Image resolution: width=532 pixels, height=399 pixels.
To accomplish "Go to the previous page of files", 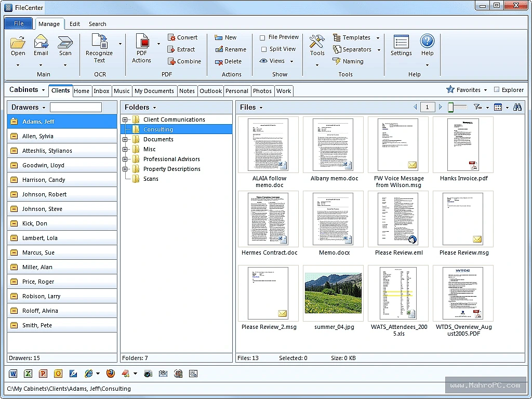I will [415, 107].
